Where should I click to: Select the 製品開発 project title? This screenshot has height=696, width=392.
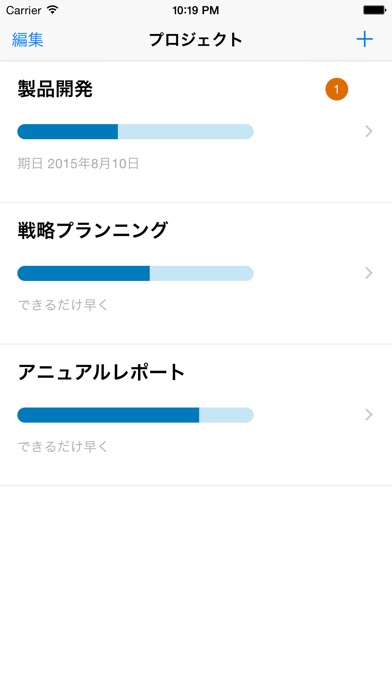coord(55,89)
